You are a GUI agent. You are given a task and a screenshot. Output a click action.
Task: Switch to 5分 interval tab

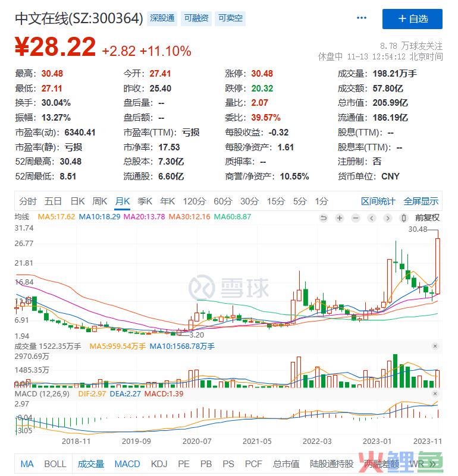[x=300, y=201]
